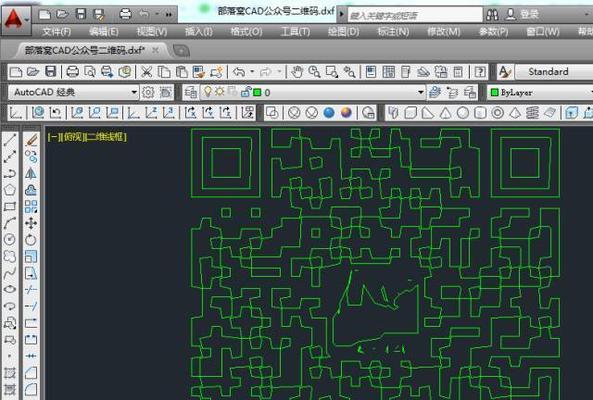Click the Cut scissors icon
Image resolution: width=593 pixels, height=400 pixels.
146,72
